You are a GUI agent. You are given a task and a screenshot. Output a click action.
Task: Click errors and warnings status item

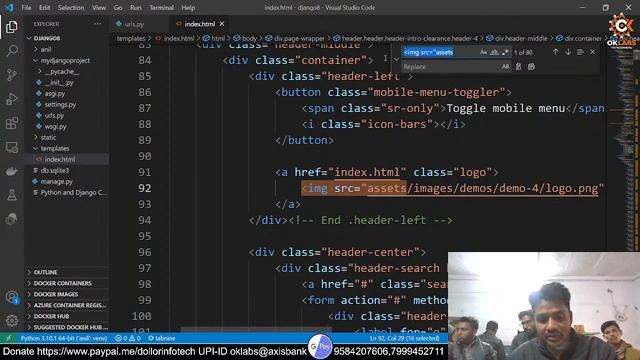(128, 338)
